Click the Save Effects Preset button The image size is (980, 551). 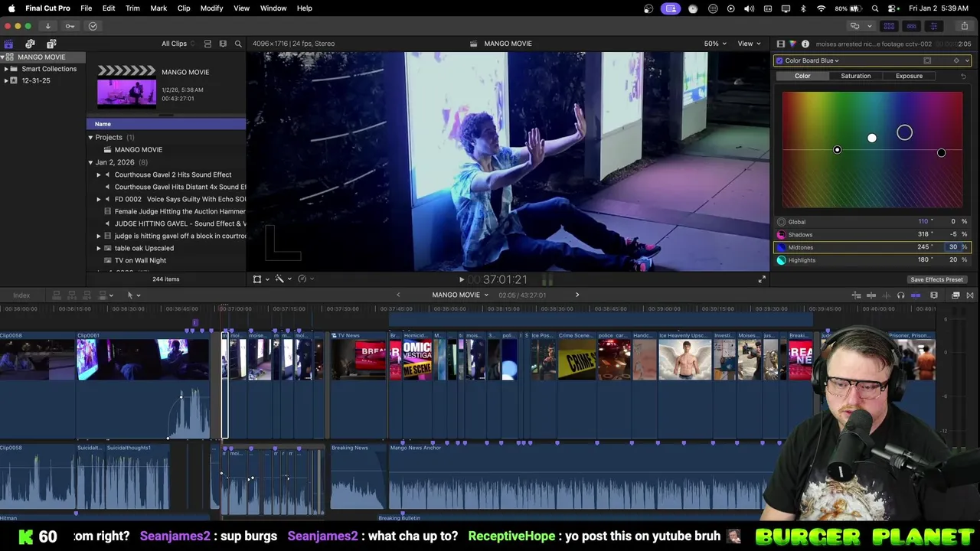coord(936,279)
